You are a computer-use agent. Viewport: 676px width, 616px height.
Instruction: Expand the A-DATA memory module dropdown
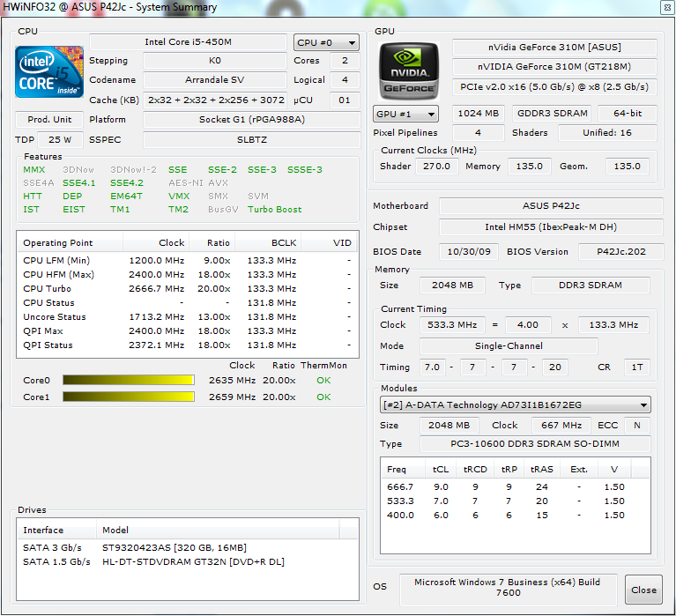pyautogui.click(x=516, y=404)
